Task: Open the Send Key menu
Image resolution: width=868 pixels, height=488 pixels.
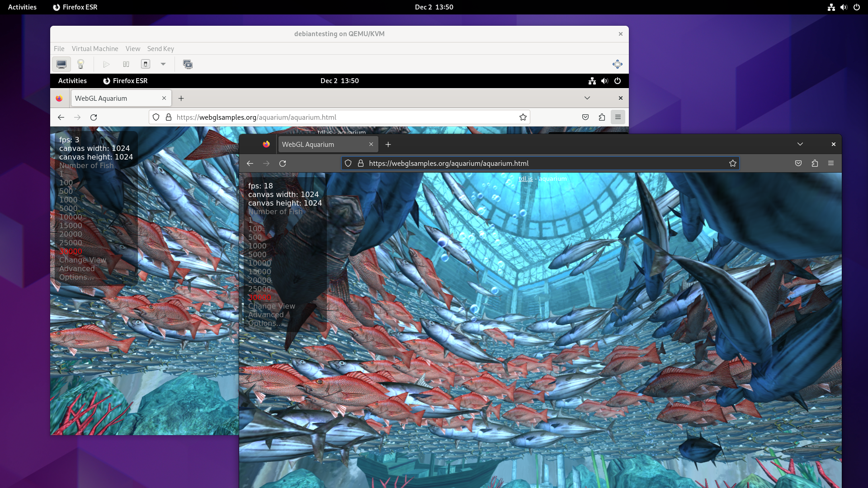Action: pos(160,49)
